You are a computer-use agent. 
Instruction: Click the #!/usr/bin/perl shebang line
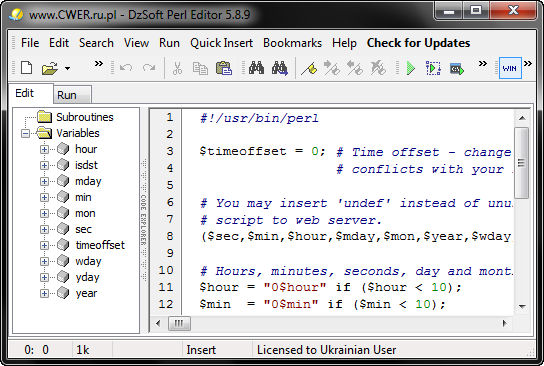point(259,118)
